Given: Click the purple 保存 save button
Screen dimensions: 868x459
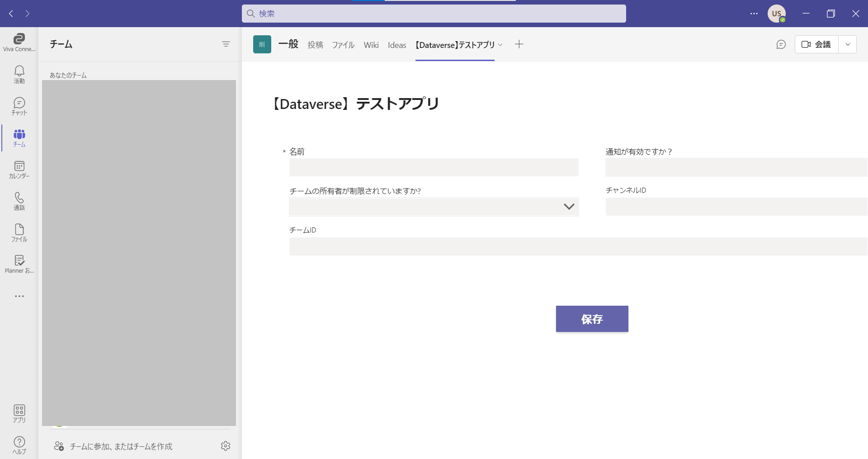Looking at the screenshot, I should [592, 319].
